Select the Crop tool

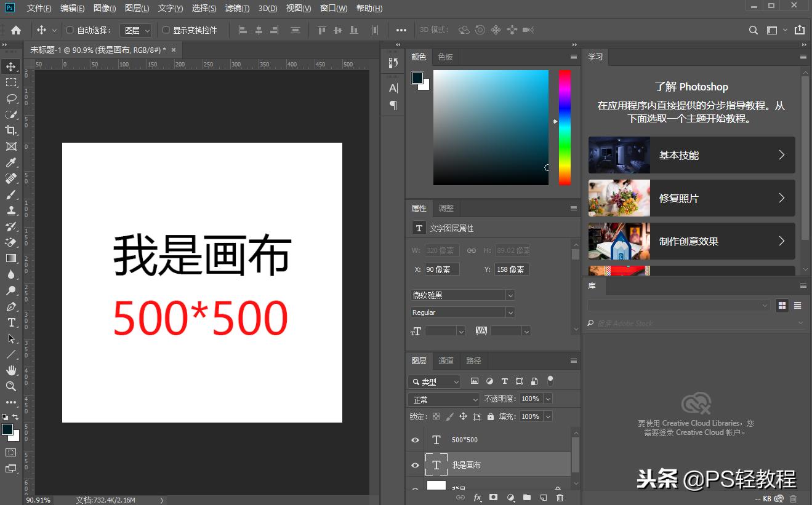[12, 130]
